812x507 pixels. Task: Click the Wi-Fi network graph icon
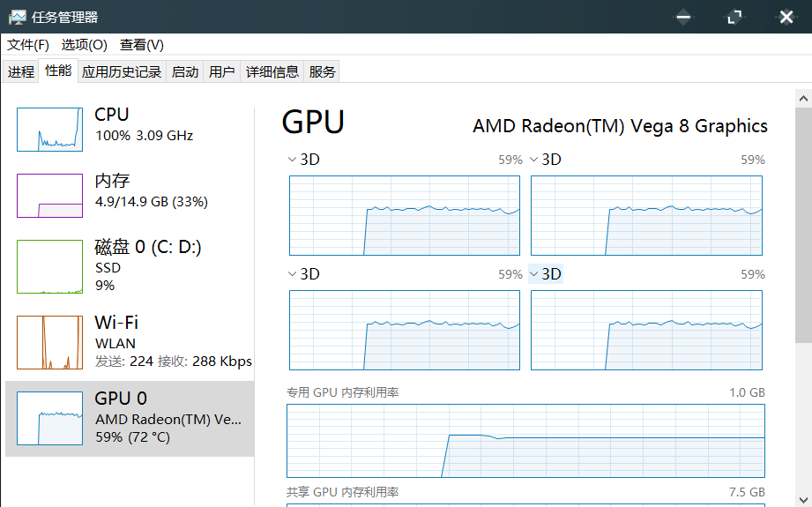49,342
